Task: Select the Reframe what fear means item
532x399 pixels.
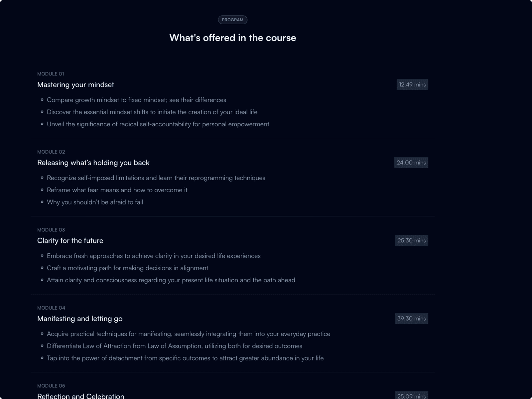Action: 117,190
